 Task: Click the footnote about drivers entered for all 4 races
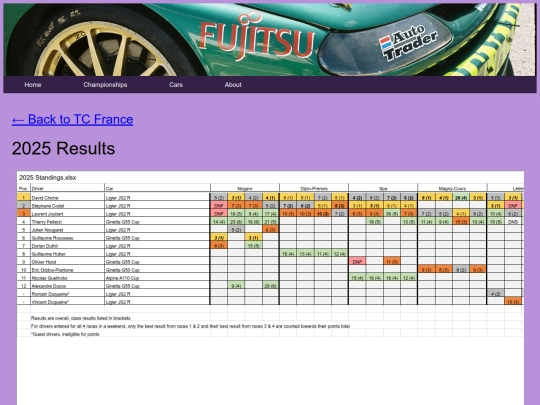(190, 326)
